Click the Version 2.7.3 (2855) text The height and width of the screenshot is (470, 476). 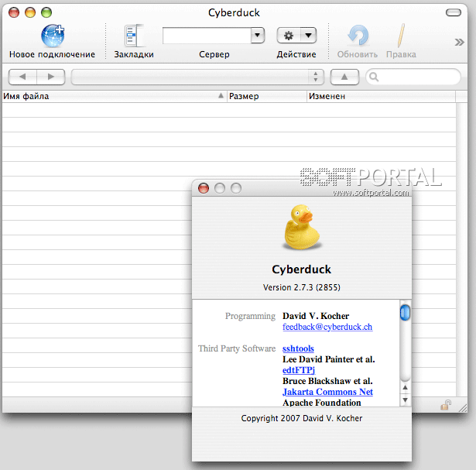click(x=301, y=287)
